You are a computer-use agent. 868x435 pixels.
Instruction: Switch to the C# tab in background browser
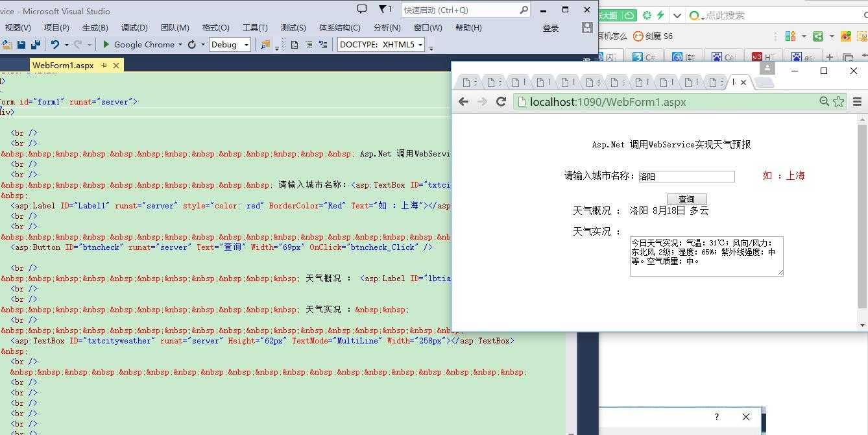[x=644, y=57]
